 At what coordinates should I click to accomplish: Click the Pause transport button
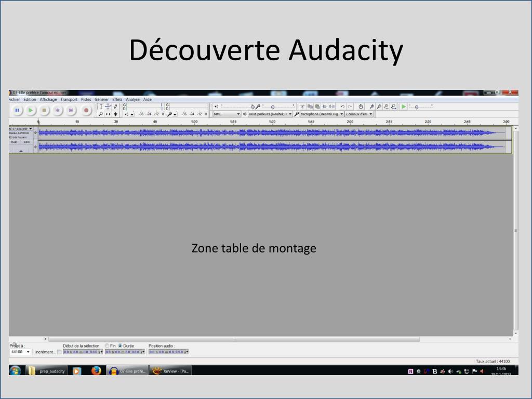pyautogui.click(x=17, y=110)
